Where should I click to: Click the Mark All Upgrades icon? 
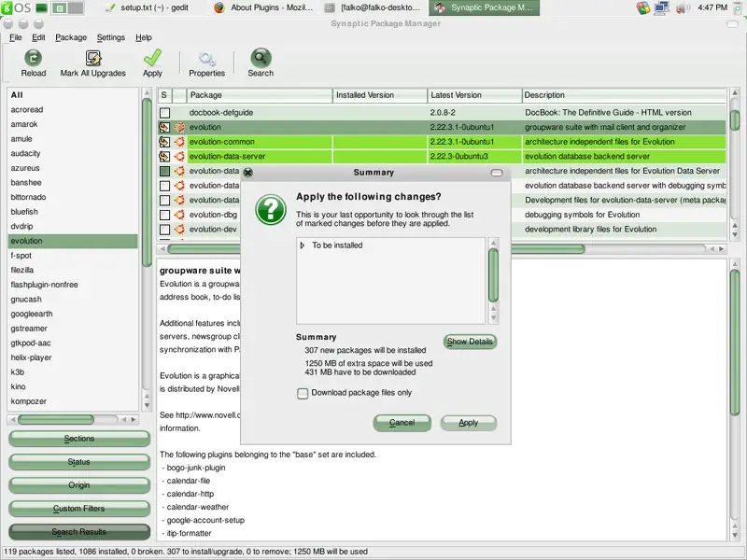tap(93, 58)
